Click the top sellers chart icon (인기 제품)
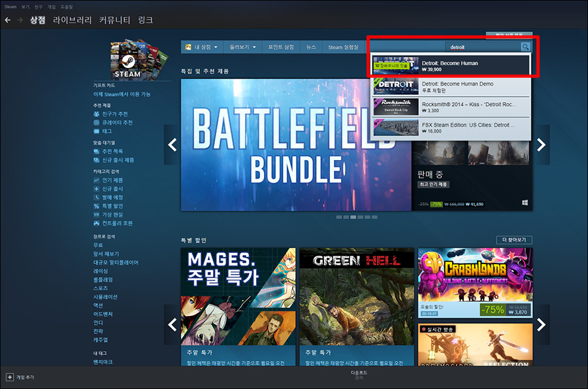The height and width of the screenshot is (389, 588). pos(97,180)
